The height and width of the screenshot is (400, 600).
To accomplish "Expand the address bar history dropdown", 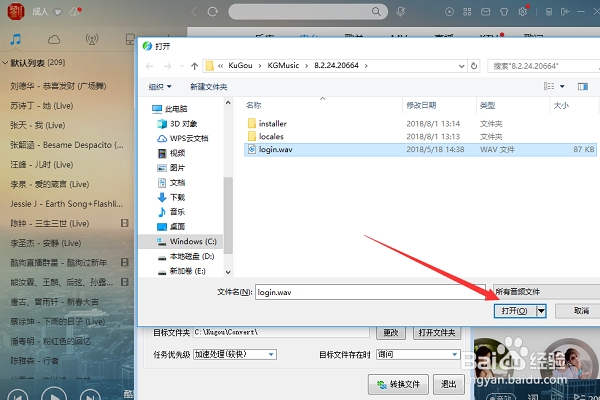I will 461,66.
